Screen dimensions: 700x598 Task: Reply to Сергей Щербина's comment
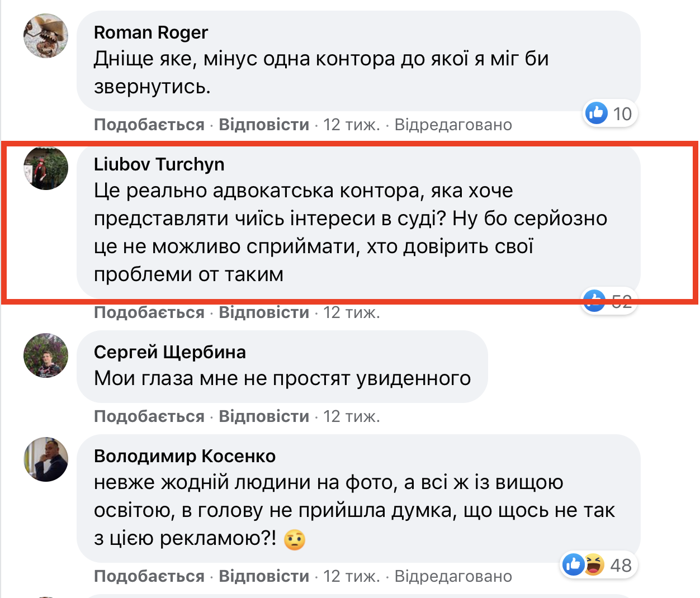(x=264, y=416)
